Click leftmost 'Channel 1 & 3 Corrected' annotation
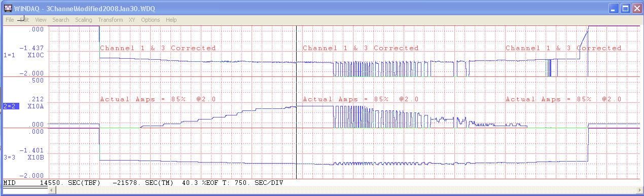The image size is (644, 196). click(158, 48)
